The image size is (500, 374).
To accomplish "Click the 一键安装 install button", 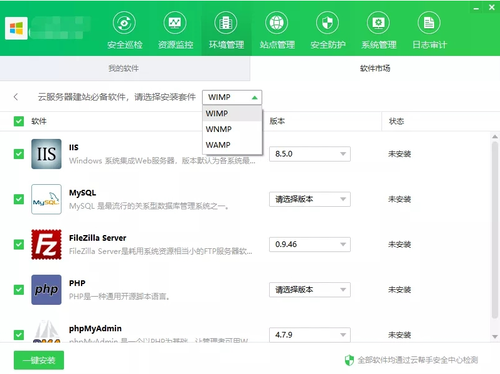I will click(39, 360).
